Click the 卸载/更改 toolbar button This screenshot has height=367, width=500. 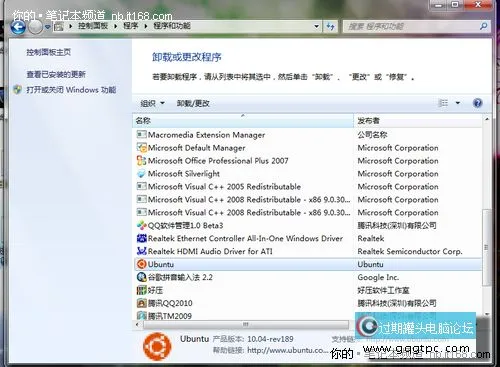point(193,103)
